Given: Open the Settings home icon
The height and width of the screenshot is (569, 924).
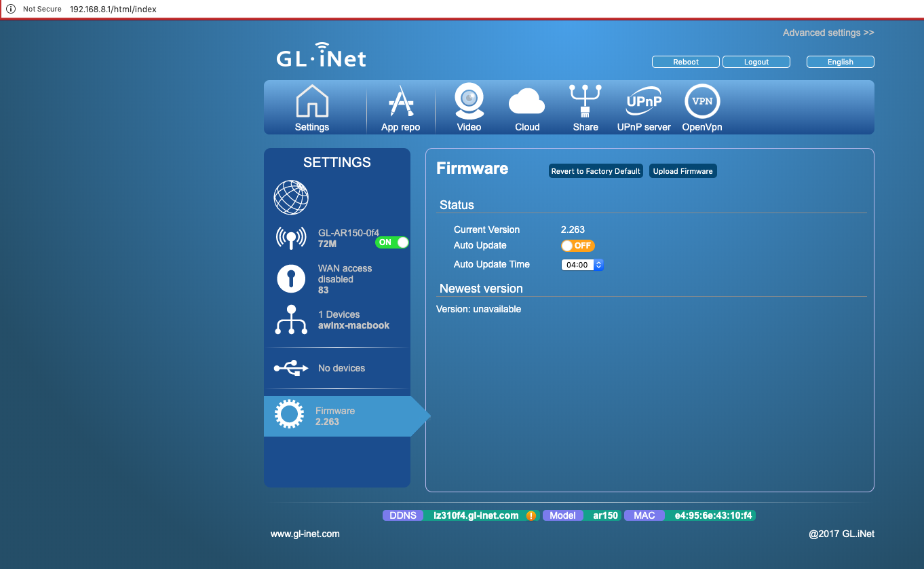Looking at the screenshot, I should [x=312, y=102].
